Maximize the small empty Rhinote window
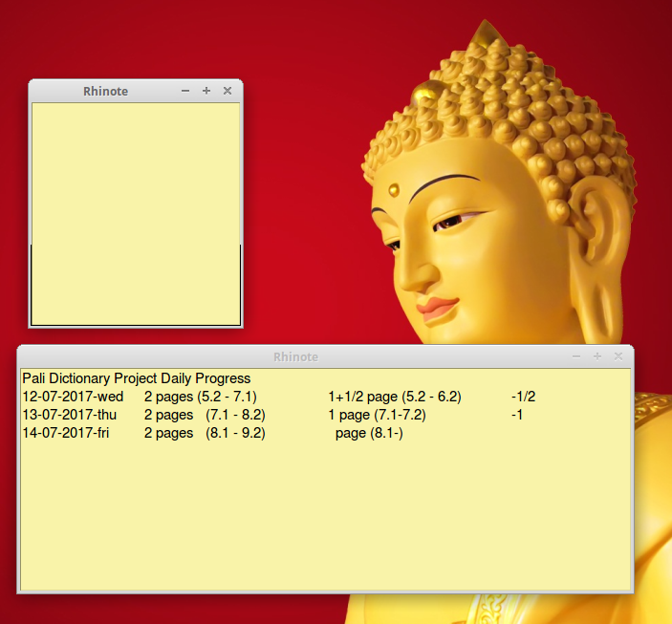672x624 pixels. click(x=206, y=91)
